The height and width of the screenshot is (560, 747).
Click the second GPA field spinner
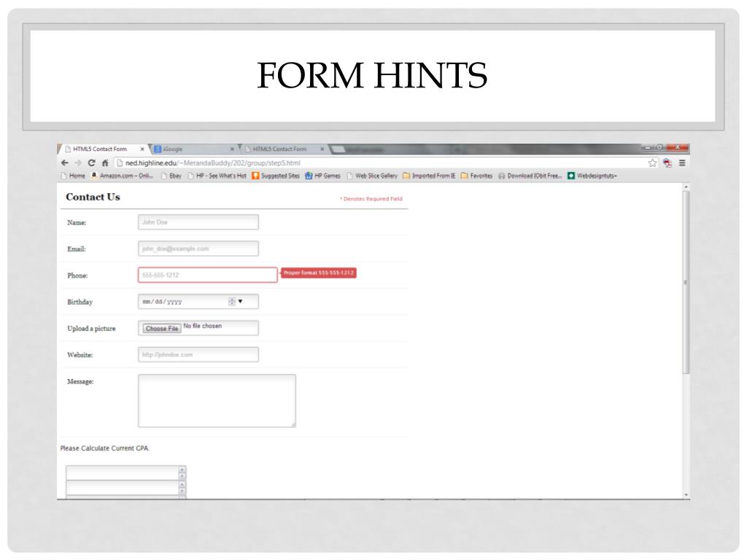coord(182,488)
